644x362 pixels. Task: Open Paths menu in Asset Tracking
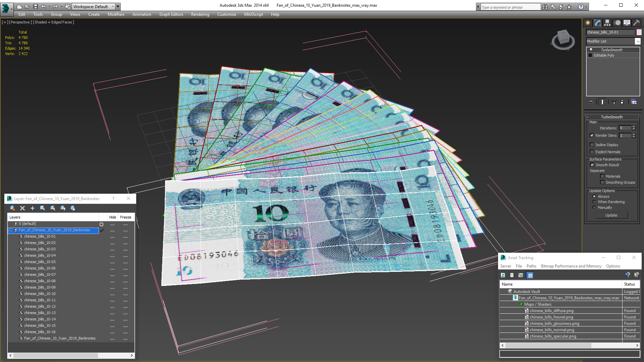pyautogui.click(x=531, y=266)
